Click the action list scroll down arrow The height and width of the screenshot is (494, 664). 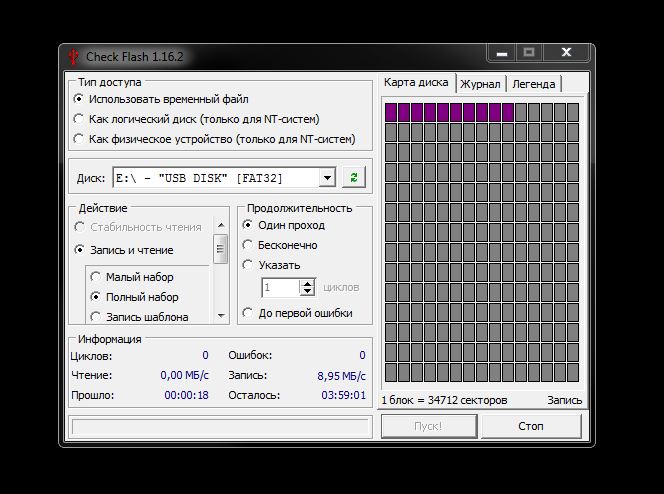tap(221, 315)
